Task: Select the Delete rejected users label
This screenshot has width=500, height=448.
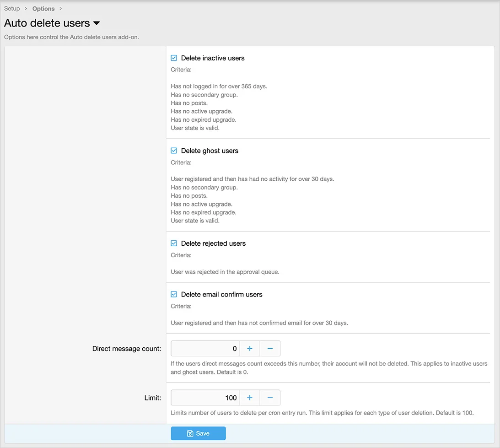Action: pyautogui.click(x=213, y=243)
